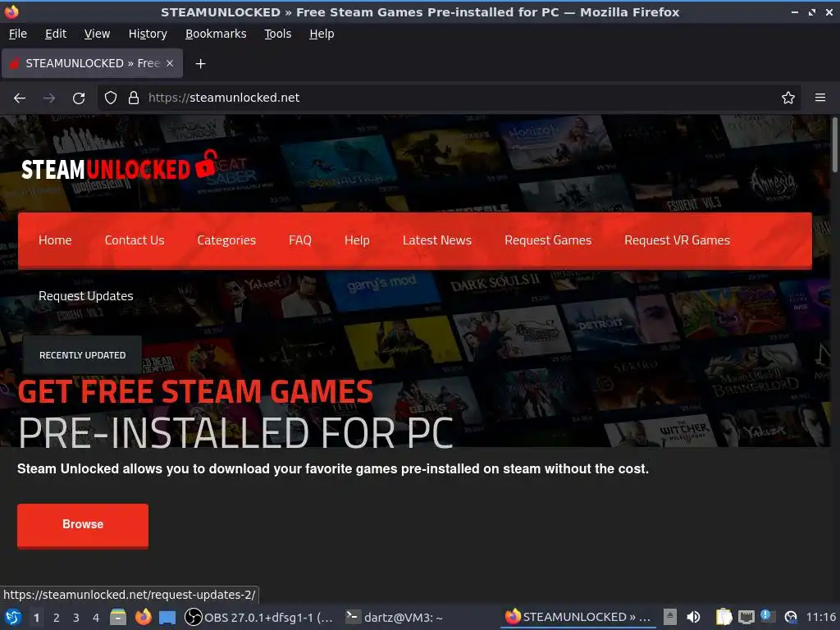The image size is (840, 630).
Task: Open the View menu
Action: (x=97, y=34)
